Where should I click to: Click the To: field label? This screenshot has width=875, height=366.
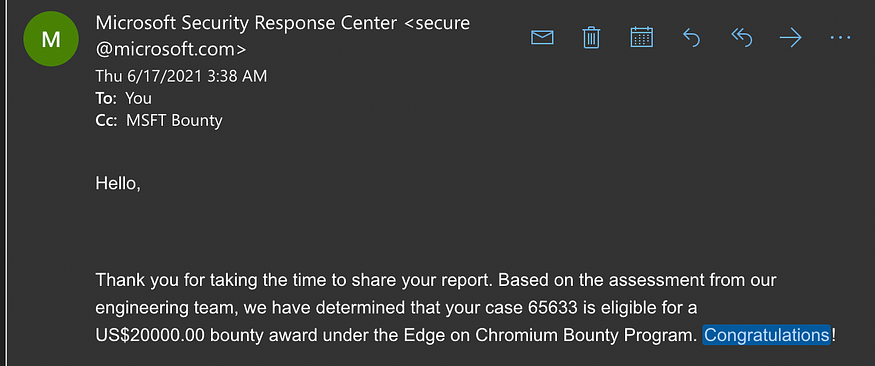pos(106,98)
